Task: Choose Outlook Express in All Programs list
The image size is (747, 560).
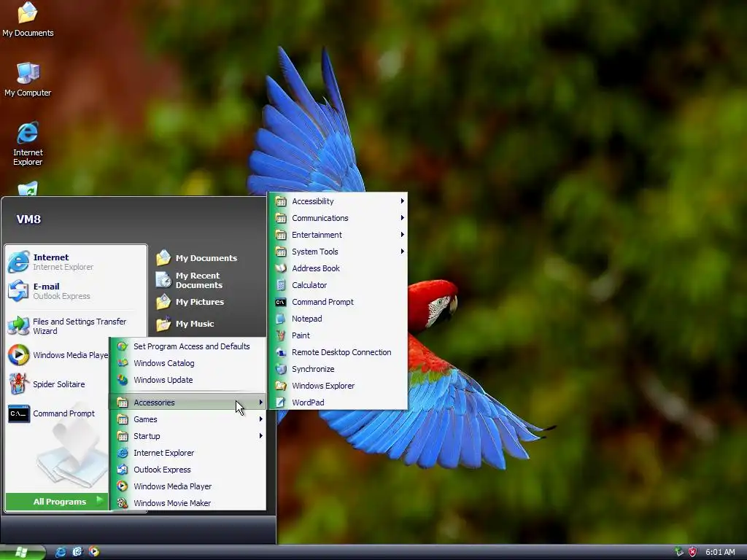Action: [187, 470]
